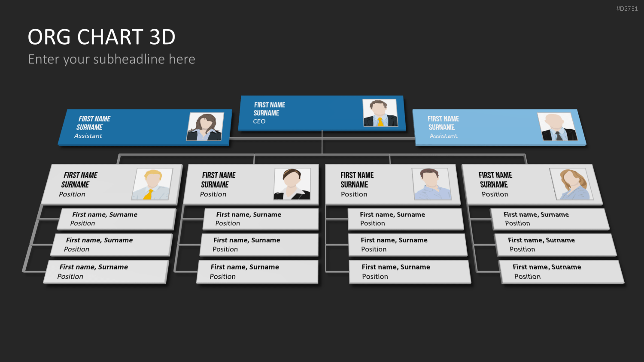644x362 pixels.
Task: Click the 'Enter your subheadline here' placeholder
Action: coord(112,59)
